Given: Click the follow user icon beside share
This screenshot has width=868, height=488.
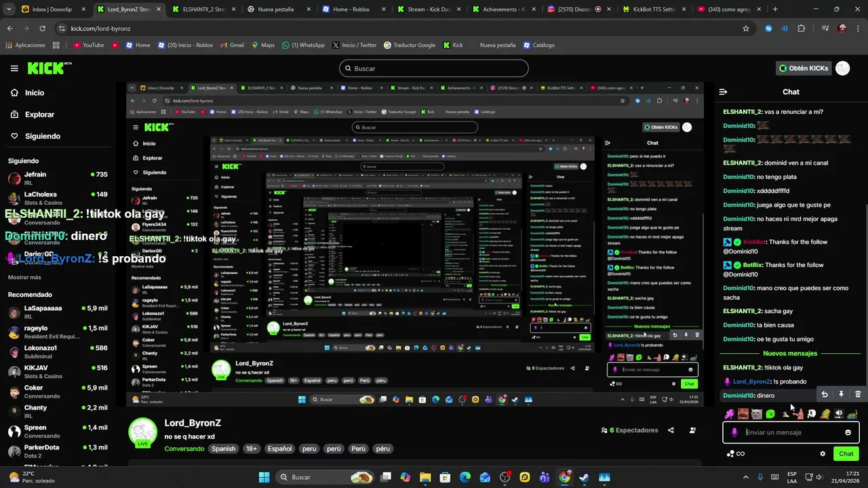Looking at the screenshot, I should (692, 430).
